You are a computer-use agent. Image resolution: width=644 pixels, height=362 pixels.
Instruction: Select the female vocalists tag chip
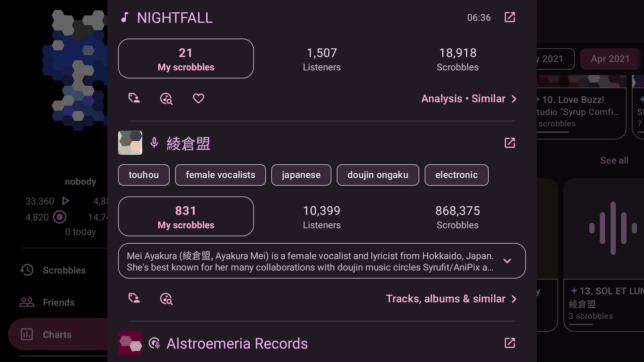220,175
